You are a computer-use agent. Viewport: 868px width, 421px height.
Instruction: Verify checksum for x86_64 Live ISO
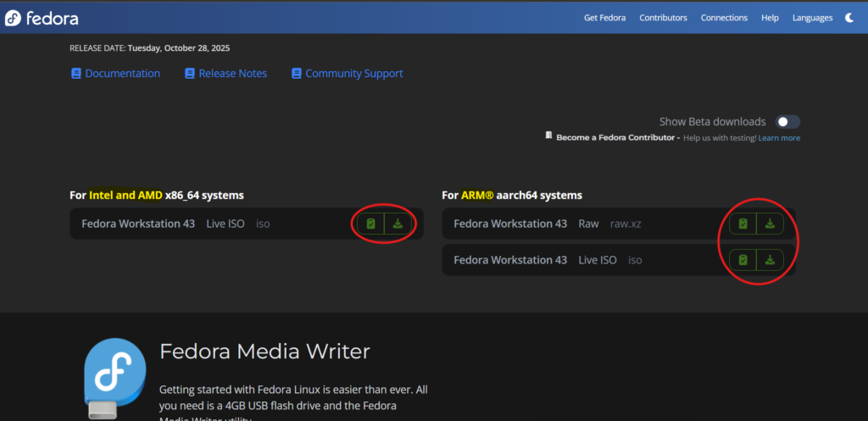pyautogui.click(x=371, y=224)
